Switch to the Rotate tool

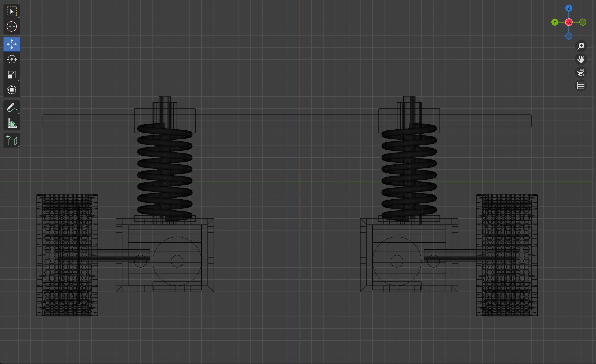point(12,59)
